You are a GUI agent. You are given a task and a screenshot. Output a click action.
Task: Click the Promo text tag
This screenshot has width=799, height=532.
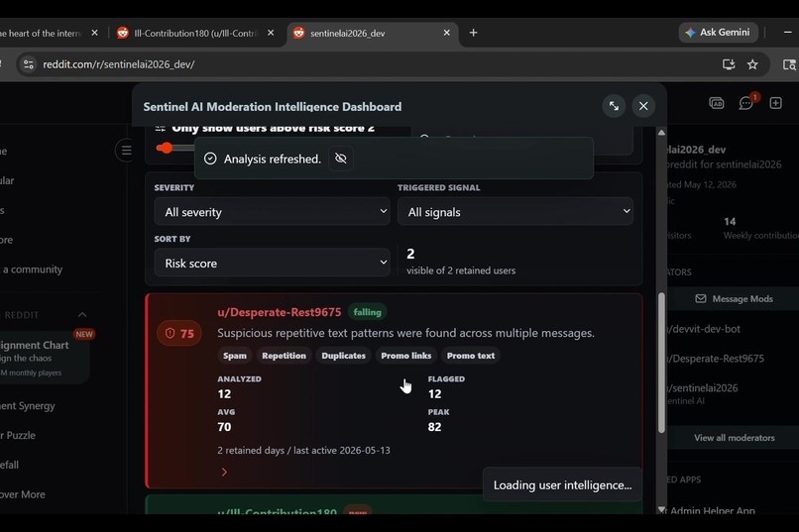tap(471, 356)
